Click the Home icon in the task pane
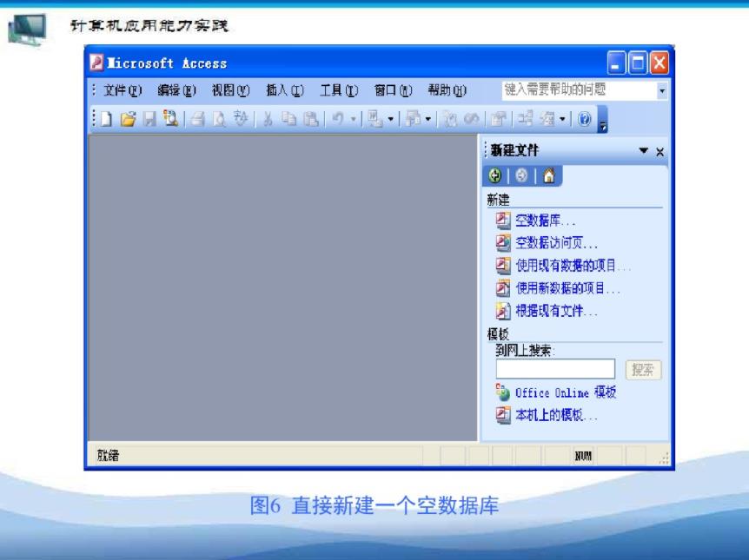The image size is (749, 560). [x=549, y=175]
